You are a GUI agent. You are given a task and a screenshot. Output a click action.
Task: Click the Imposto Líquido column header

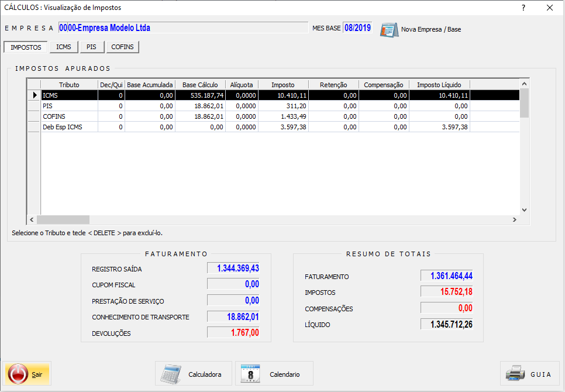click(x=439, y=85)
